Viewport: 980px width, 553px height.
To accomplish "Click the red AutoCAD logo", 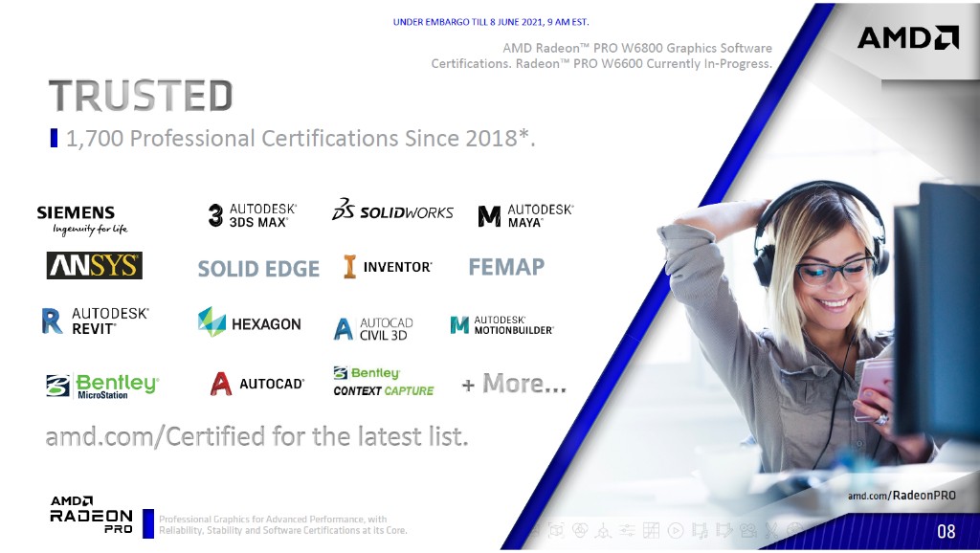I will pyautogui.click(x=256, y=384).
